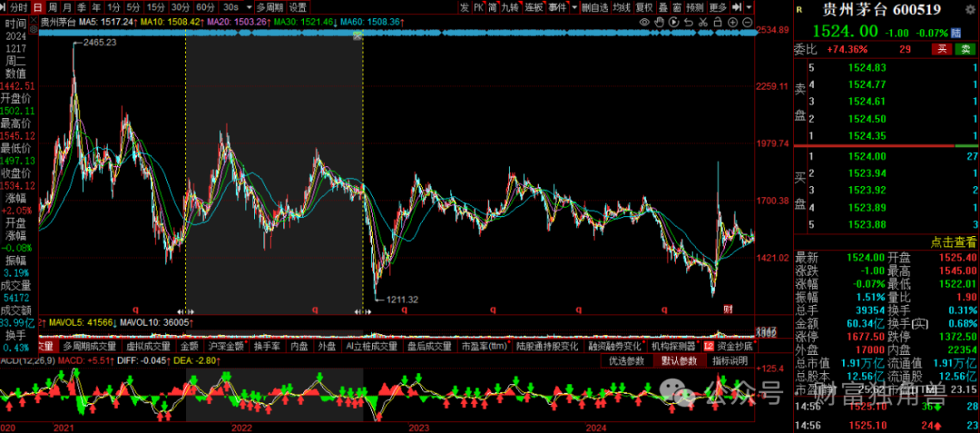980x433 pixels.
Task: Click the PK compare button
Action: point(479,7)
